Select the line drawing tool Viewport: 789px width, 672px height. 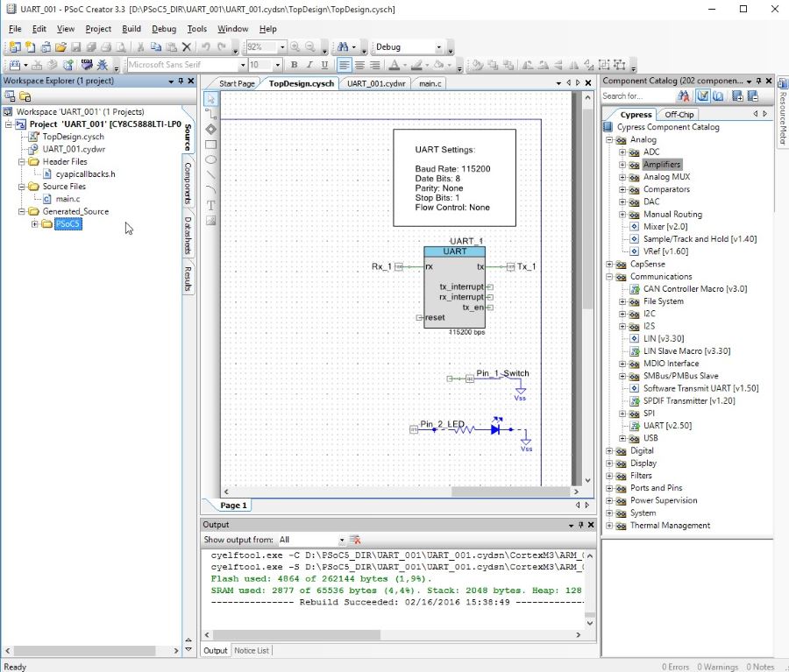[x=210, y=175]
